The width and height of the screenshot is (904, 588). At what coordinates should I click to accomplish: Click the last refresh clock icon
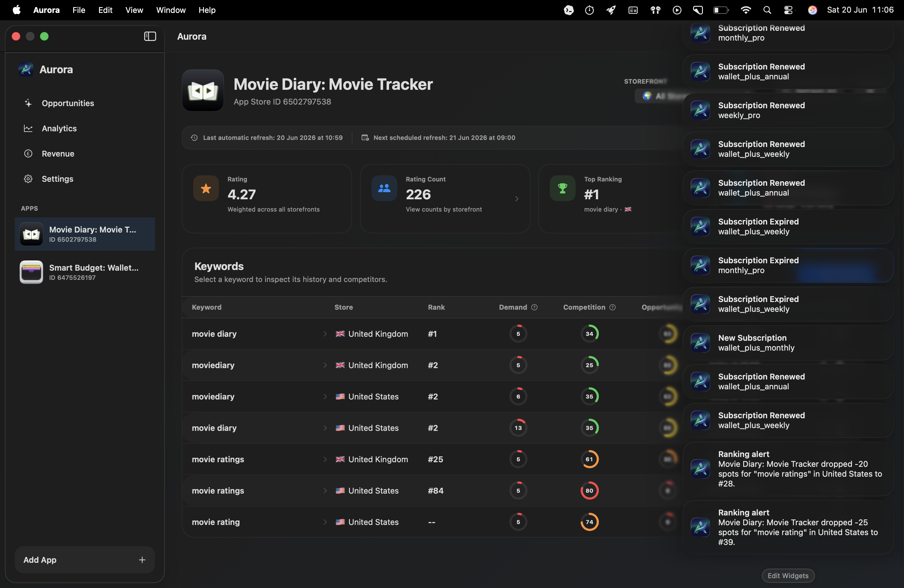click(194, 138)
